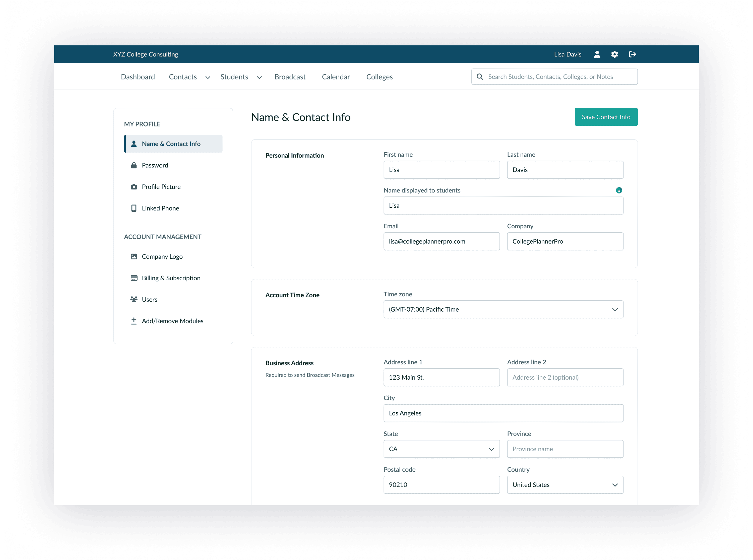Click the logout arrow icon
This screenshot has width=753, height=560.
pyautogui.click(x=632, y=54)
